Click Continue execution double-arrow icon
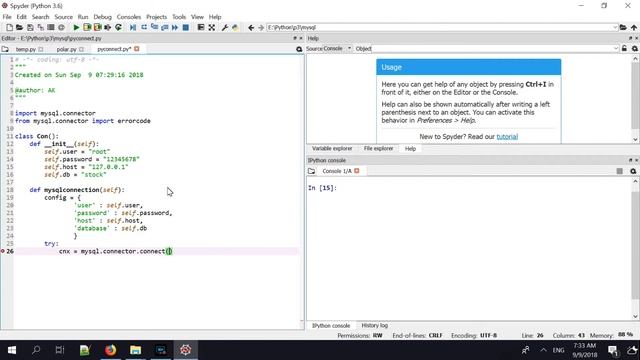This screenshot has width=640, height=360. tap(175, 27)
